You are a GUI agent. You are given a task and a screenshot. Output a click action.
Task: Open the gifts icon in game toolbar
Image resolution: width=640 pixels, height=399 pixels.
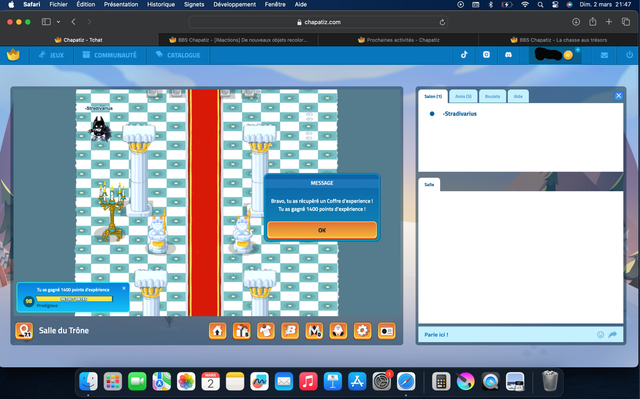pos(242,331)
